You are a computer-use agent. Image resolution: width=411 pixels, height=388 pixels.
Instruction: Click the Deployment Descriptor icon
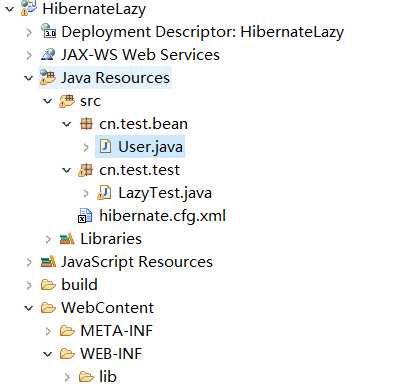click(48, 31)
